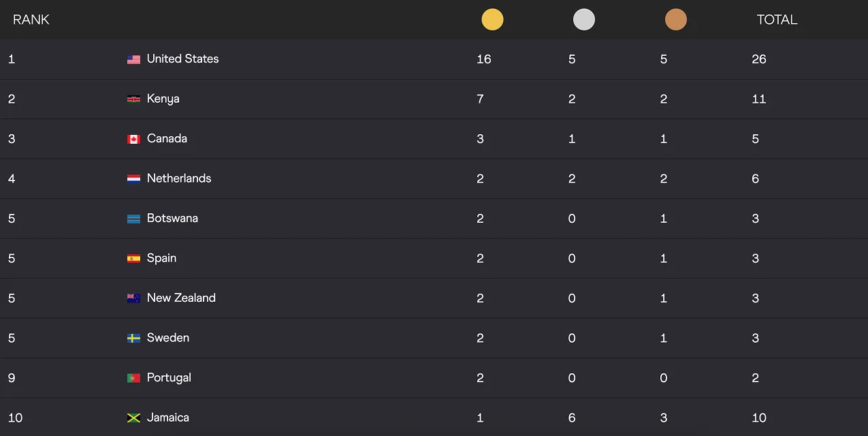This screenshot has height=436, width=868.
Task: Click the Kenya flag icon
Action: tap(133, 99)
